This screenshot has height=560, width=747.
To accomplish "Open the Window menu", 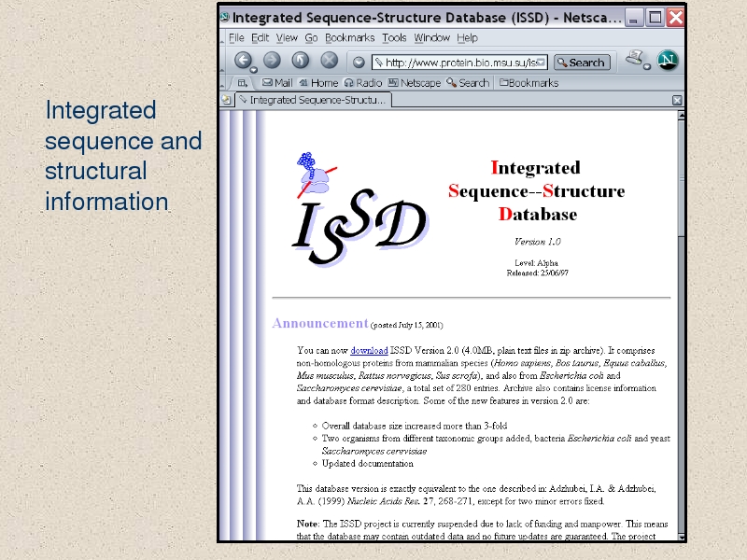I will tap(431, 37).
